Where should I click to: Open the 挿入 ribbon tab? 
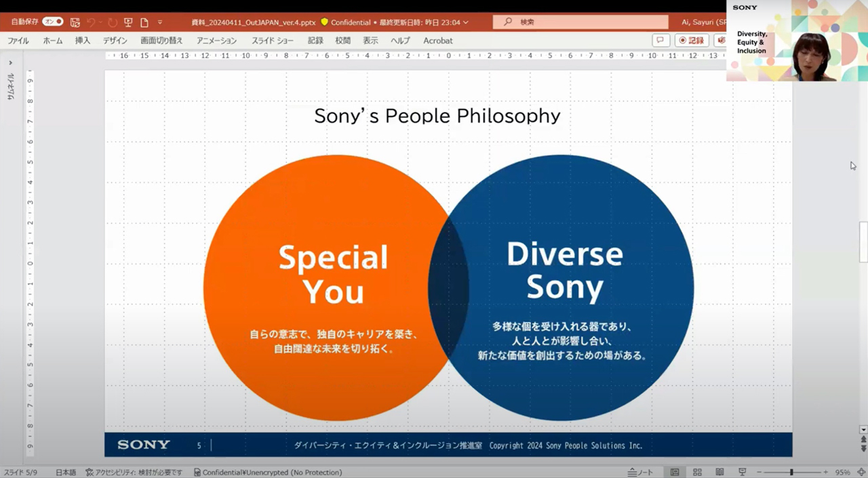tap(83, 41)
